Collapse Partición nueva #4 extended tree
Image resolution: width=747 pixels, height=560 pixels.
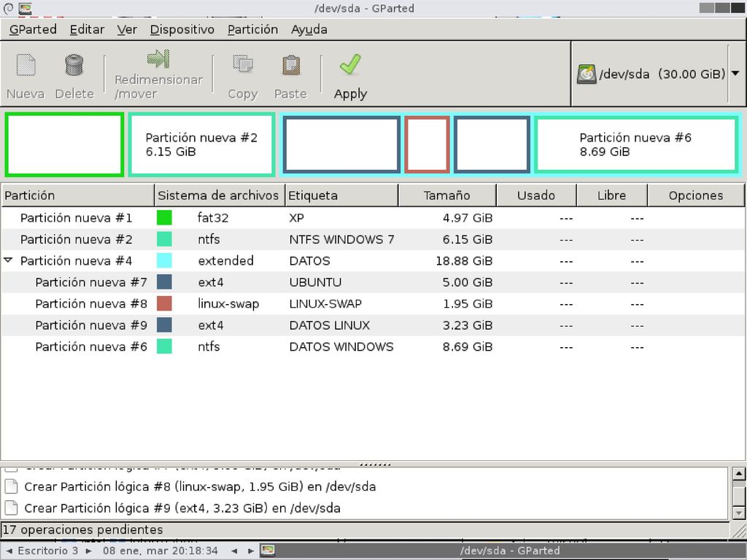click(8, 260)
